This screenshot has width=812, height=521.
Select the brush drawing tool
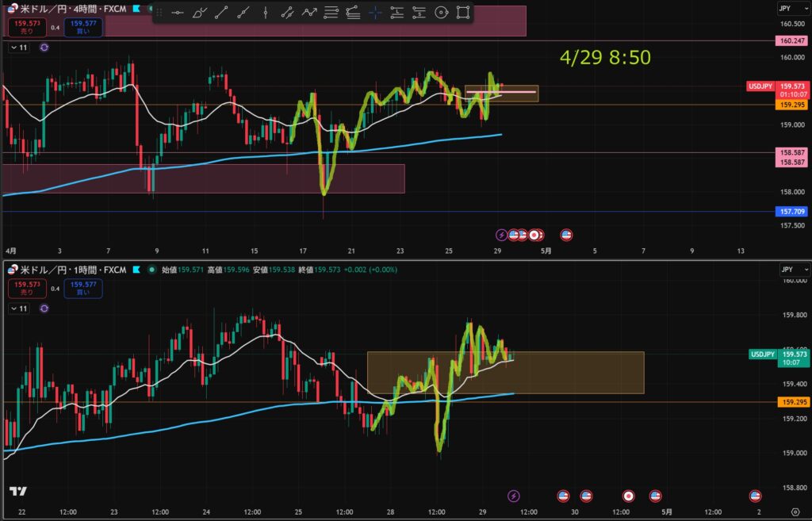[x=199, y=13]
